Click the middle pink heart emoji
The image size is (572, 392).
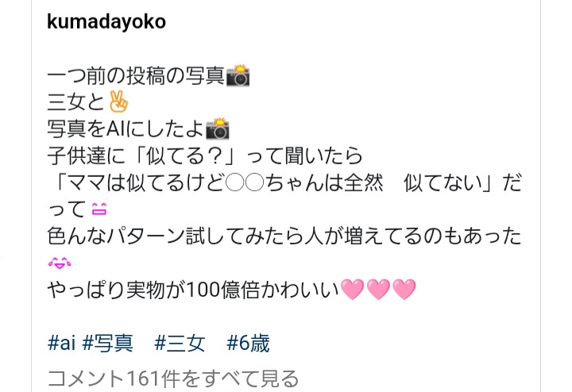point(378,290)
